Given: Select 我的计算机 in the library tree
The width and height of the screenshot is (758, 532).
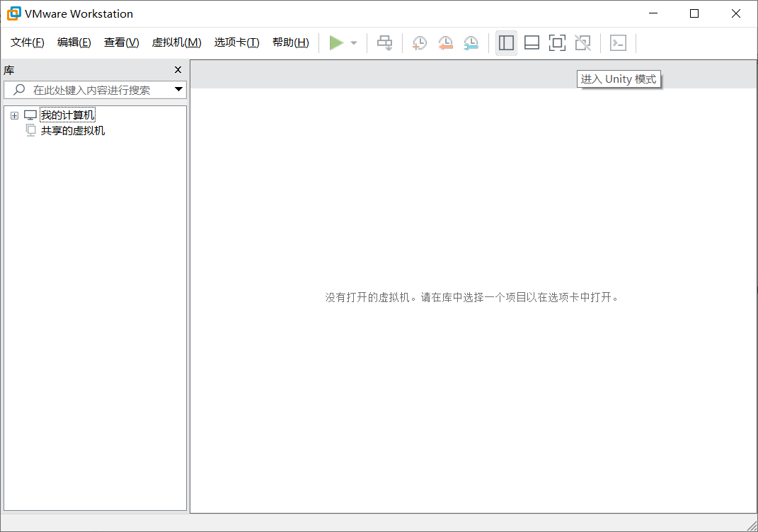Looking at the screenshot, I should [x=67, y=115].
